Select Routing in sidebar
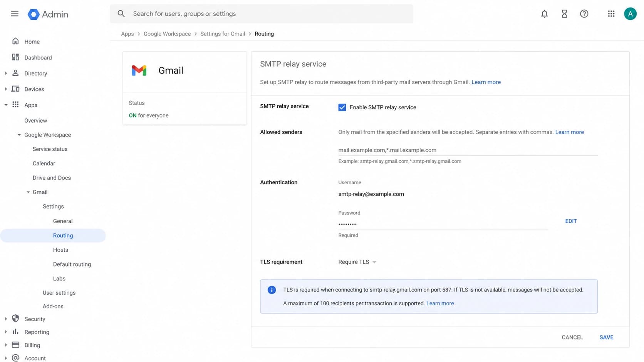The height and width of the screenshot is (362, 644). click(53, 235)
